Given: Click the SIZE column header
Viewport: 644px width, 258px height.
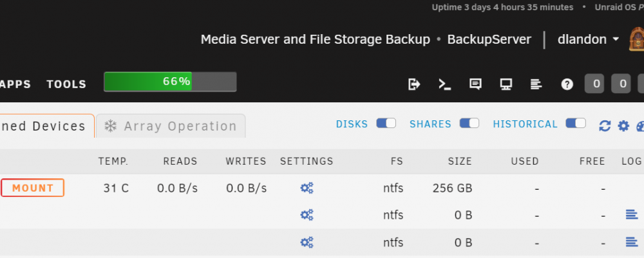Looking at the screenshot, I should tap(460, 161).
